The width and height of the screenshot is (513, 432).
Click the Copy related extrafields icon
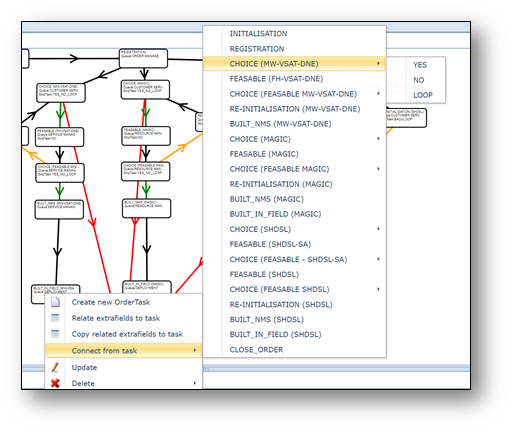(x=55, y=334)
